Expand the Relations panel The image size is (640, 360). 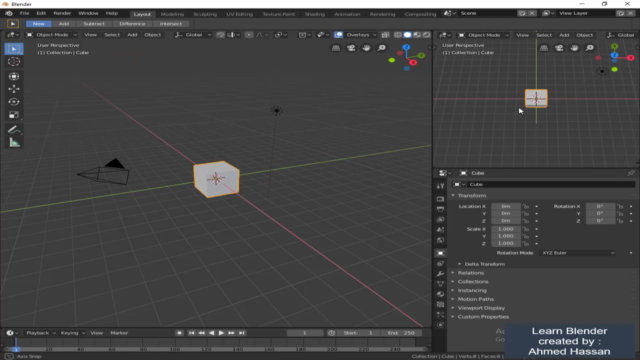[x=467, y=273]
